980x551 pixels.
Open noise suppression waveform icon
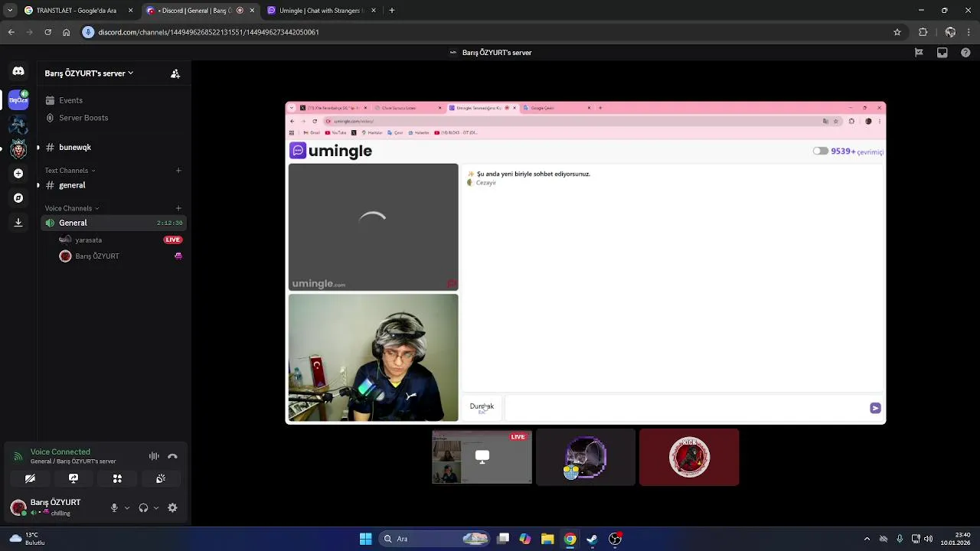154,456
